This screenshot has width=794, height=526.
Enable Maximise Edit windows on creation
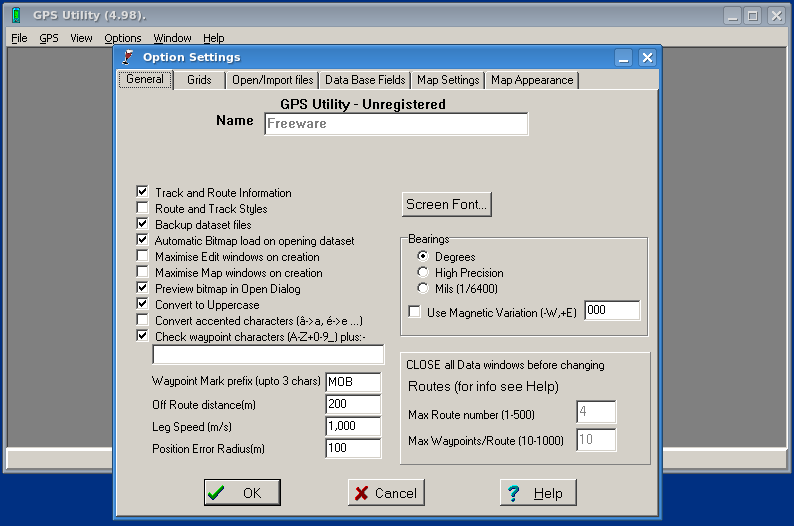click(x=142, y=256)
